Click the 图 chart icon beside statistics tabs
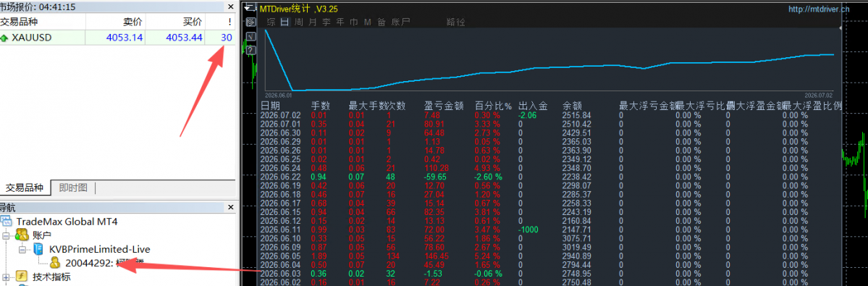This screenshot has height=286, width=868. coord(250,22)
